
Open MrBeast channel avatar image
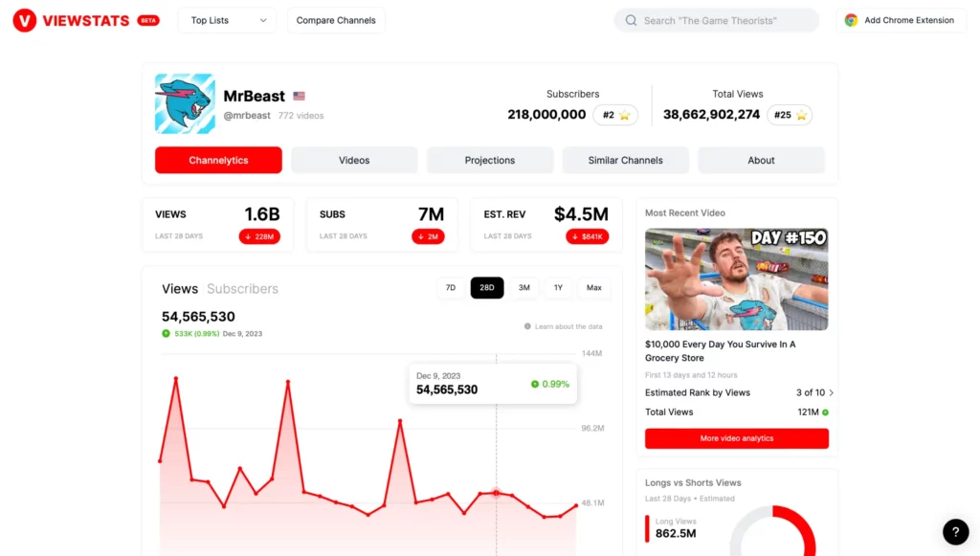click(185, 103)
